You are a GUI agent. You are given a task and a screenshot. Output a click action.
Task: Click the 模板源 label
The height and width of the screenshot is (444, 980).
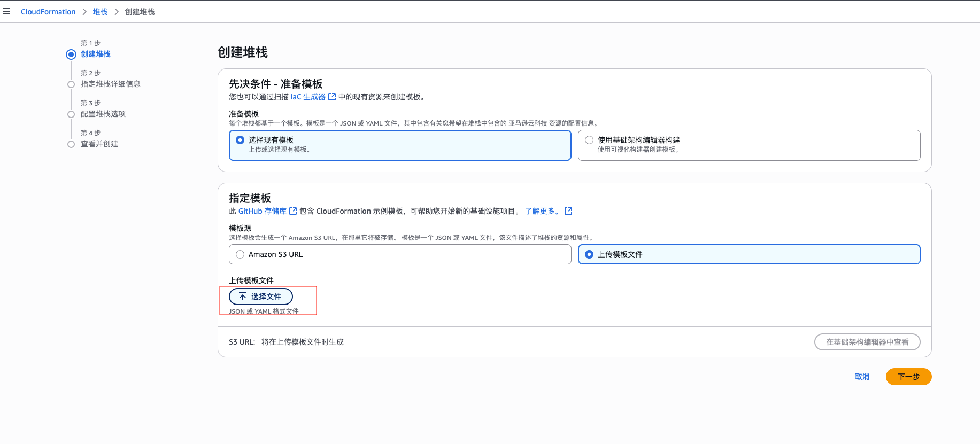point(240,228)
